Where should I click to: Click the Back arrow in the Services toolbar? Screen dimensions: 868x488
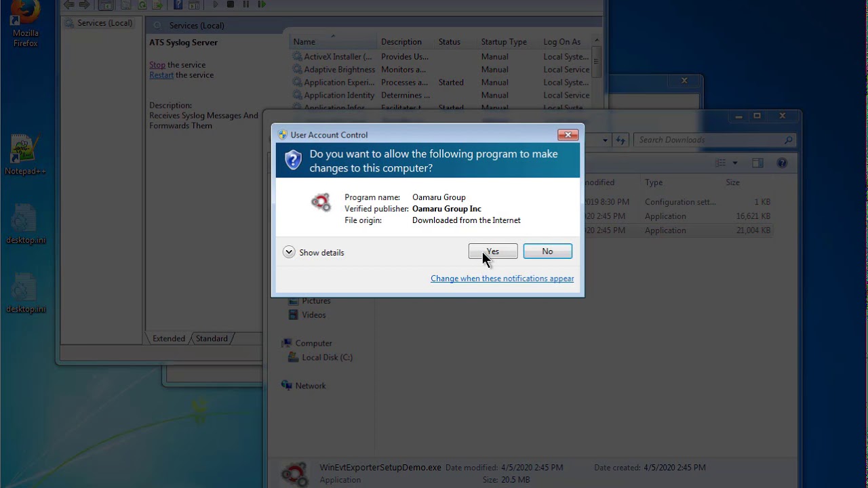coord(69,5)
